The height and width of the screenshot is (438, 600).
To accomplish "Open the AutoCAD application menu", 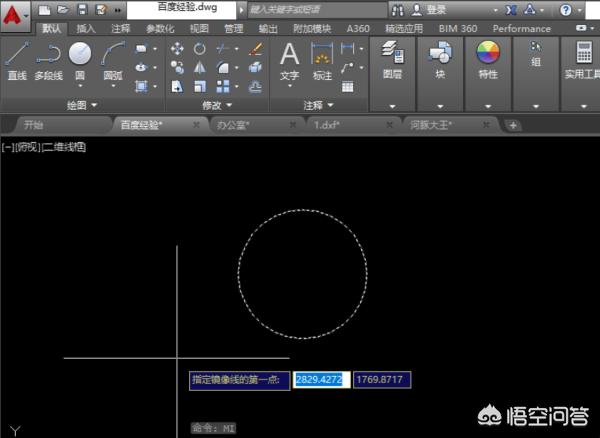I will pyautogui.click(x=14, y=14).
